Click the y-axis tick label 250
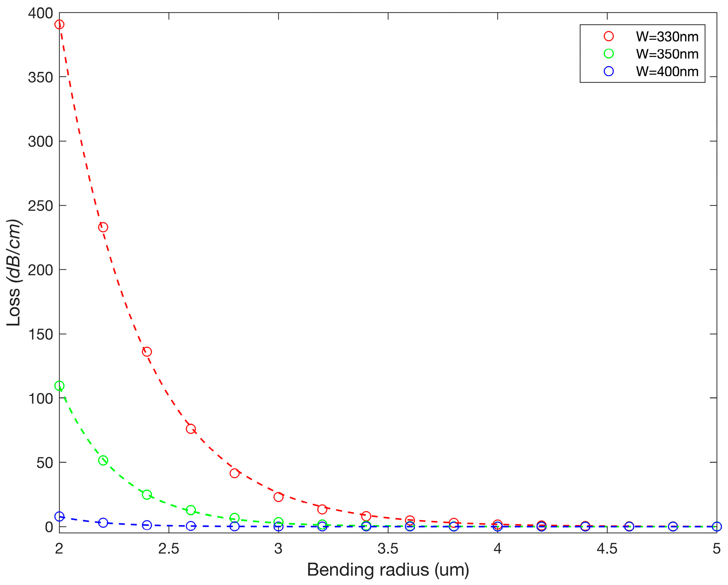 coord(40,206)
